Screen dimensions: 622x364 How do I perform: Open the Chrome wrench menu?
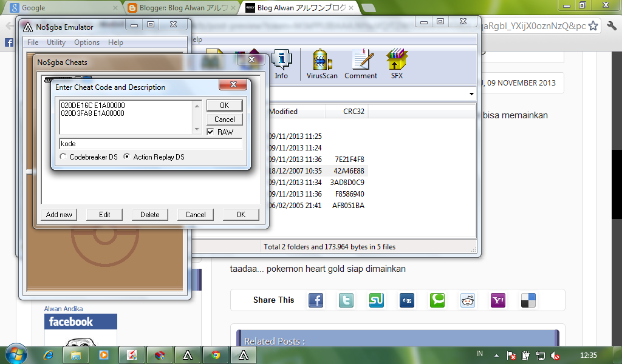point(612,26)
